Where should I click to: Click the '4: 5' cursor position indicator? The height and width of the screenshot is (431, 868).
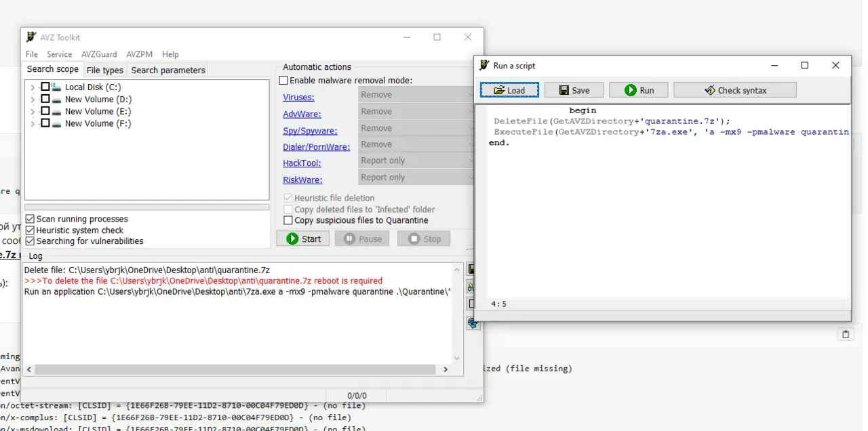tap(498, 304)
